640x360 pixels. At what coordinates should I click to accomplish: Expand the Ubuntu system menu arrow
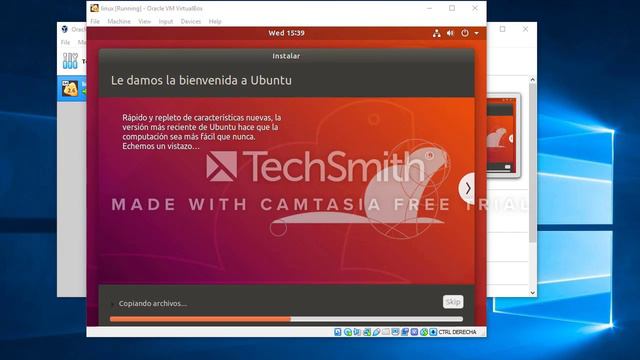click(x=476, y=33)
